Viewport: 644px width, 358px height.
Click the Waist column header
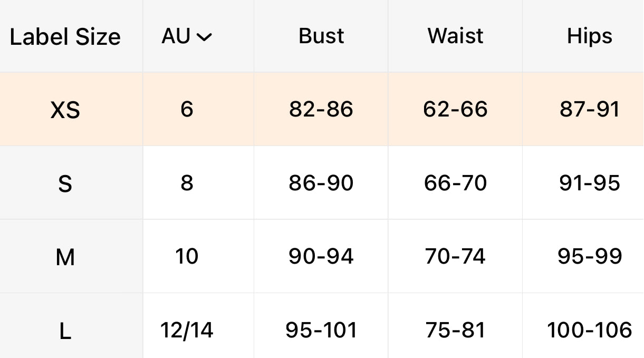pos(455,36)
